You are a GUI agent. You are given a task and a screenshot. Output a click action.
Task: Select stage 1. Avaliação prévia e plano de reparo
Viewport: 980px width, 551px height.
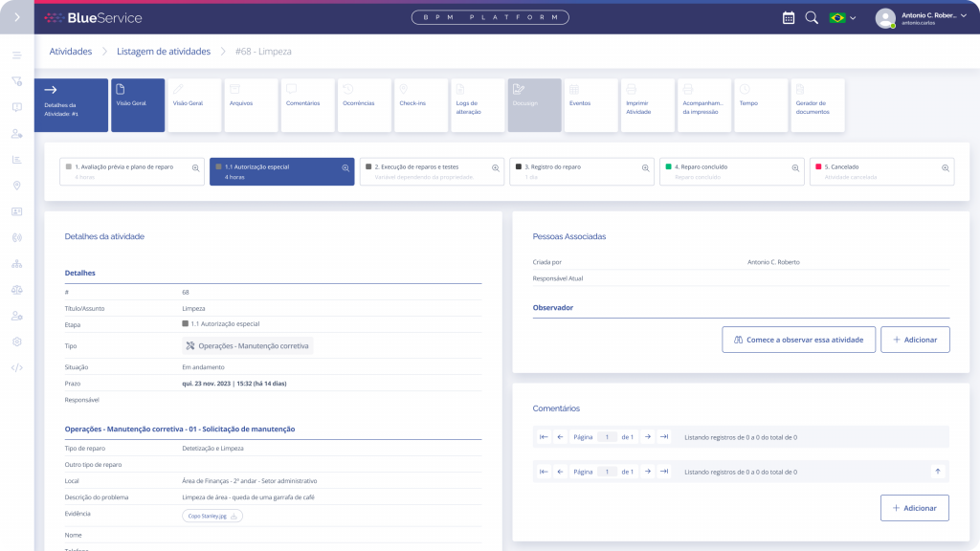pyautogui.click(x=132, y=172)
